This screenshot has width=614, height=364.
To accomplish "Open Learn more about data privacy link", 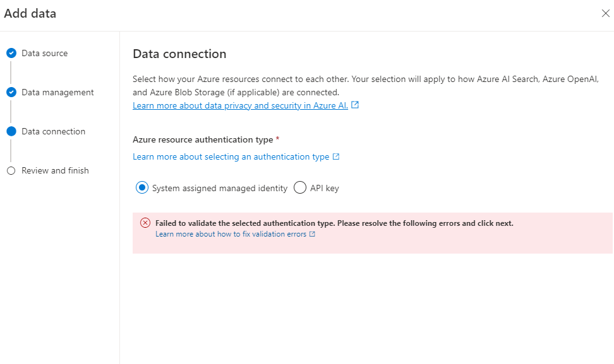I will (240, 106).
